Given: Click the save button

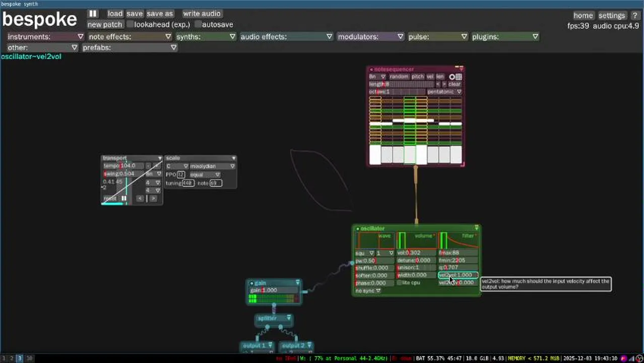Looking at the screenshot, I should pyautogui.click(x=135, y=14).
